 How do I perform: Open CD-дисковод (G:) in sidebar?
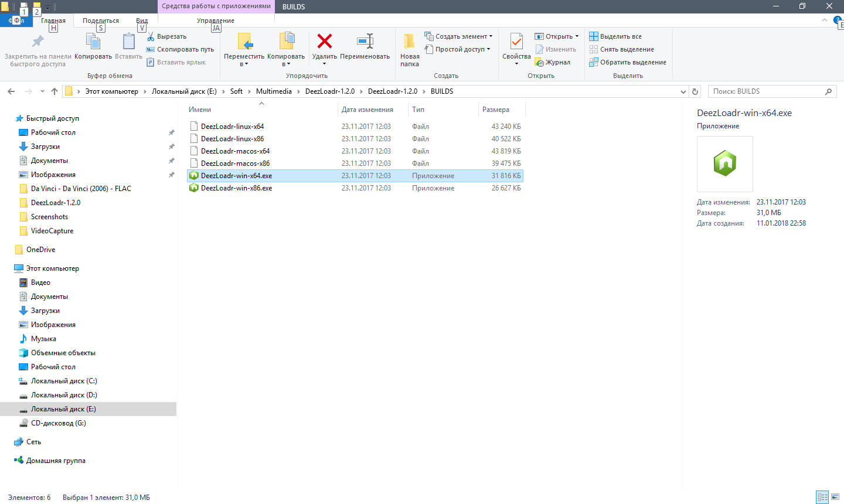click(x=58, y=423)
